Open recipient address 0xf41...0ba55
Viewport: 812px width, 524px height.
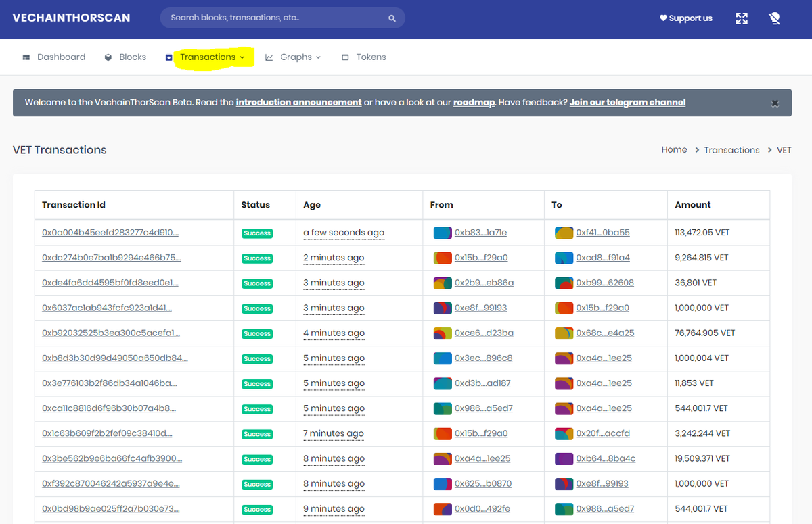tap(603, 233)
